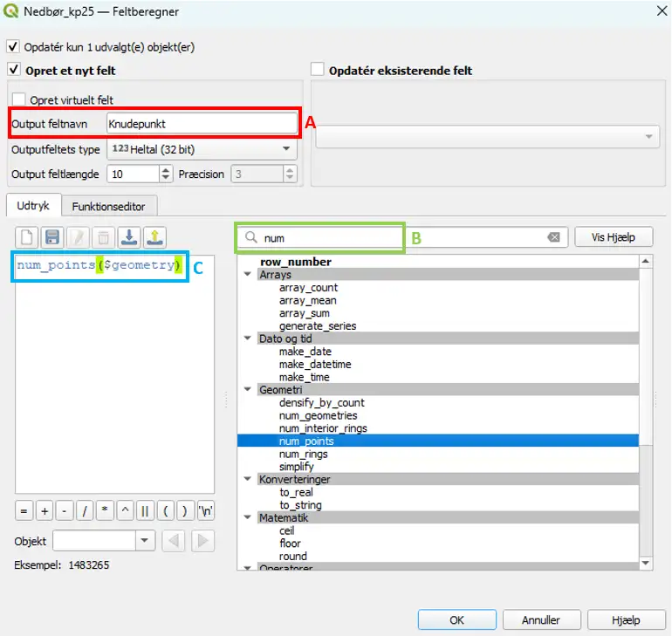Viewport: 672px width, 636px height.
Task: Click the OK button
Action: point(456,620)
